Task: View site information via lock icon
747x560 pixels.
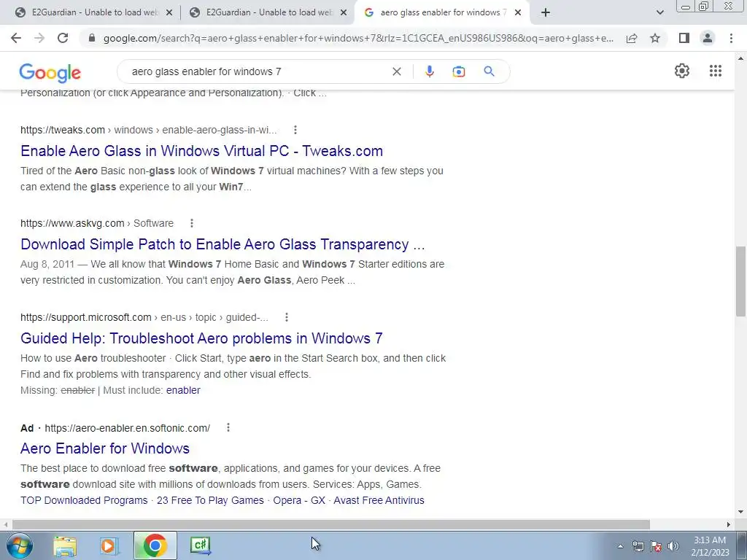Action: [92, 38]
